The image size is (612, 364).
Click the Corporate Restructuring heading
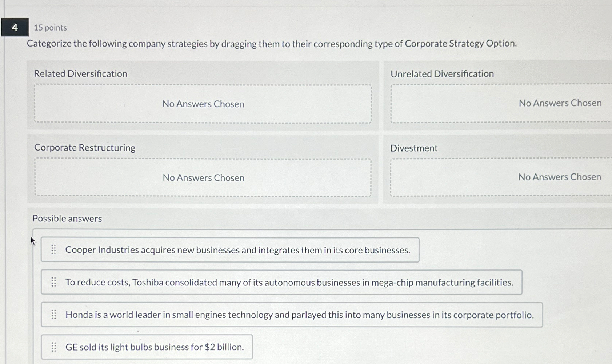pos(85,148)
